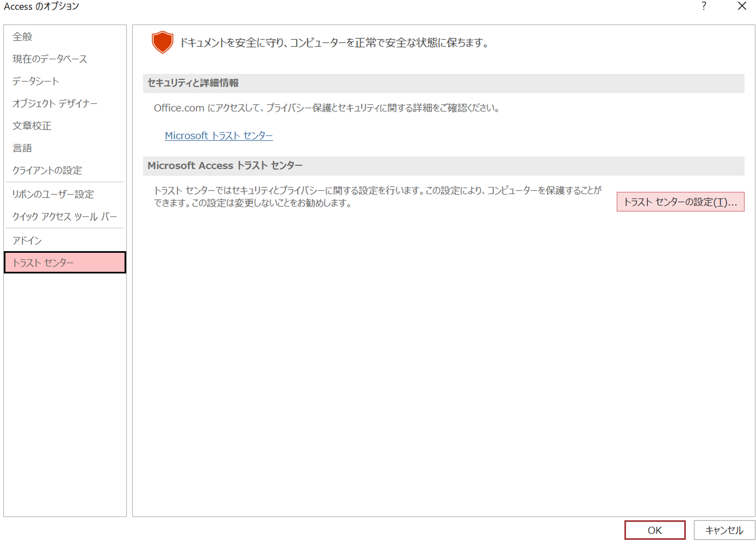Select the 言語 category
756x542 pixels.
65,148
